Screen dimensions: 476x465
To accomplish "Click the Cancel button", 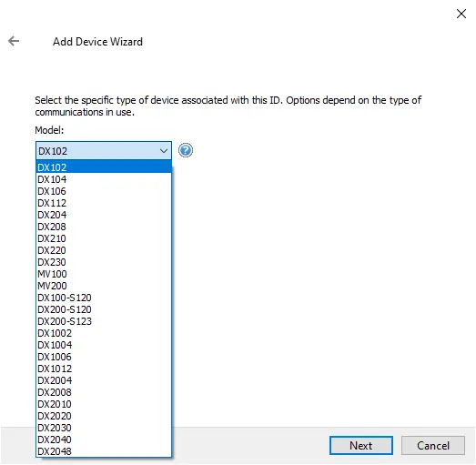I will click(433, 445).
